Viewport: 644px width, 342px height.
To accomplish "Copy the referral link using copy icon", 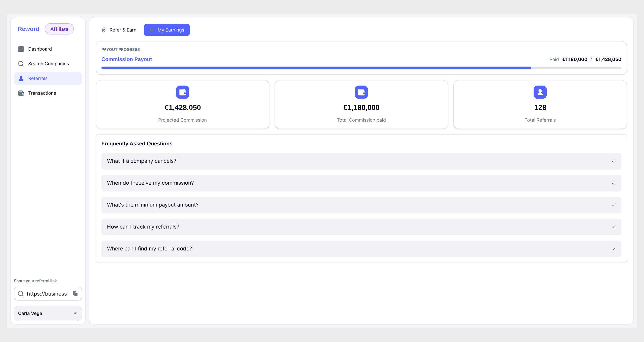I will click(x=75, y=293).
